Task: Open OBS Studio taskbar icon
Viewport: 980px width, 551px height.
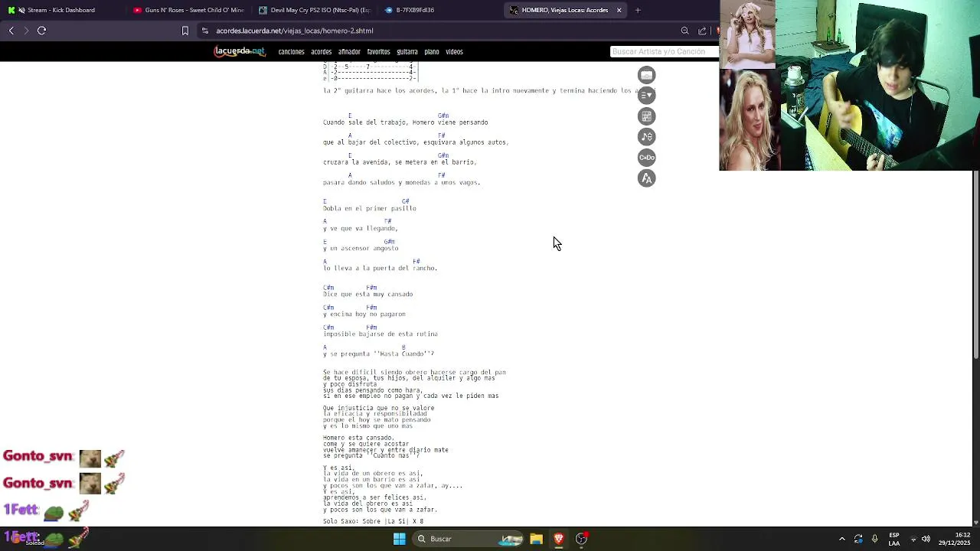Action: [582, 539]
